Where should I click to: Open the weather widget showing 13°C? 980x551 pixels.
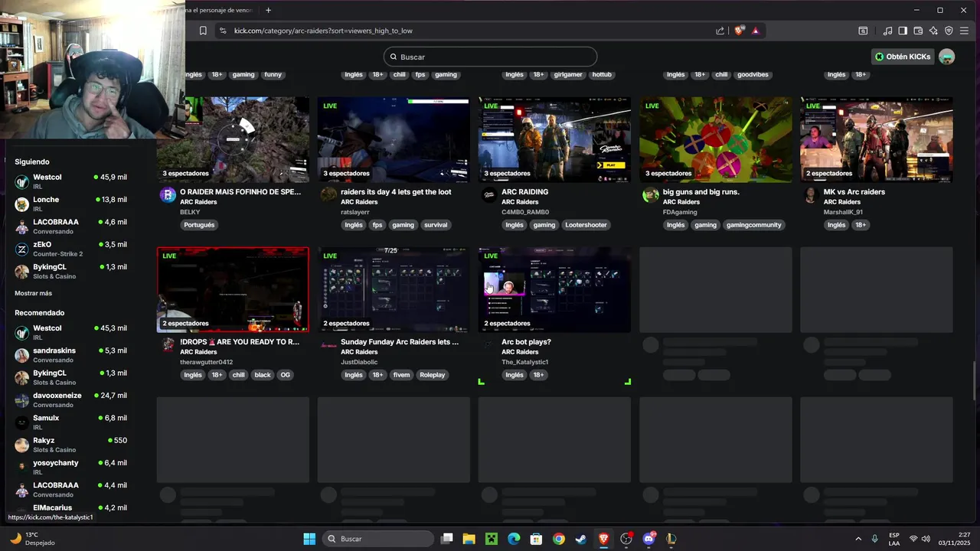click(32, 539)
